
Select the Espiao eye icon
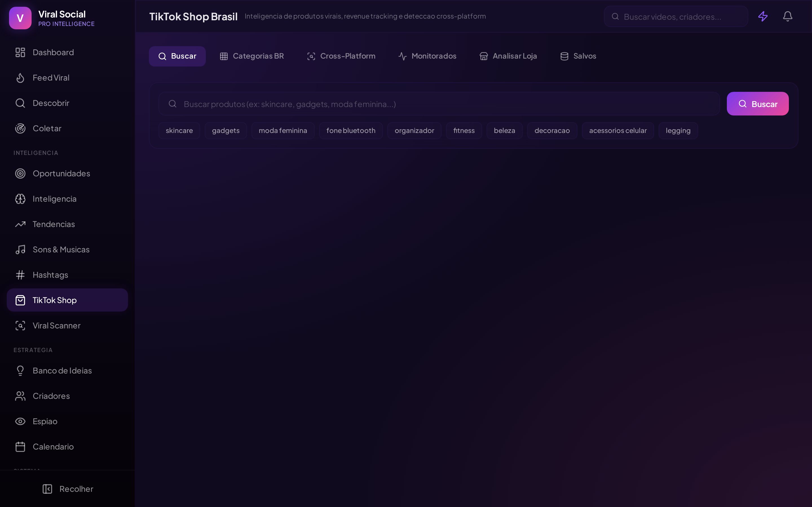[x=20, y=421]
